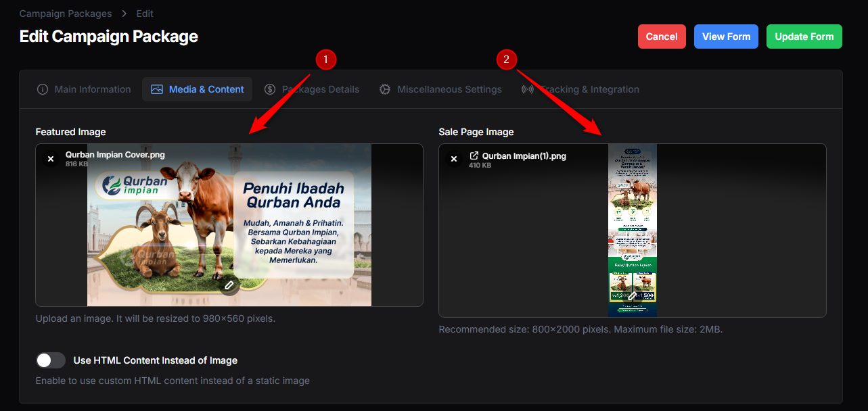
Task: Open the Tracking & Integration tab
Action: click(580, 89)
